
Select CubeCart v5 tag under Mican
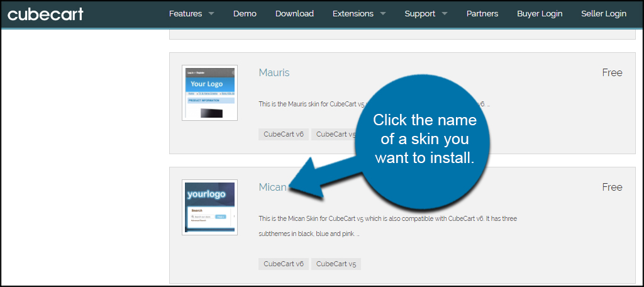(336, 264)
